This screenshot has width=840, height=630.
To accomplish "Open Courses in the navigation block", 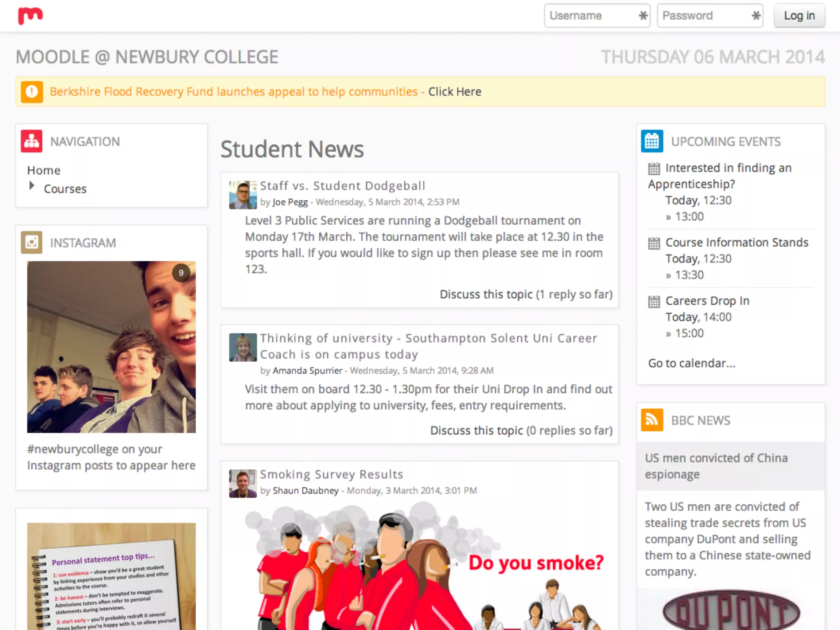I will pyautogui.click(x=65, y=189).
